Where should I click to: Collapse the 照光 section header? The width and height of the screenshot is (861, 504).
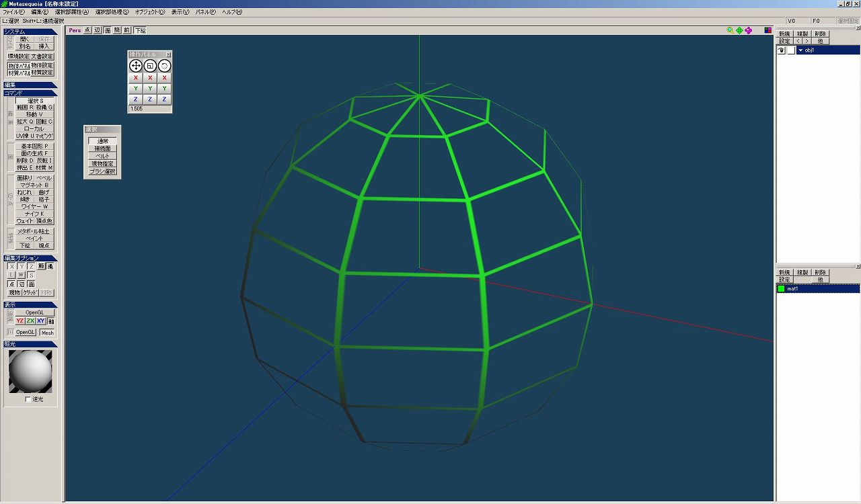click(30, 344)
